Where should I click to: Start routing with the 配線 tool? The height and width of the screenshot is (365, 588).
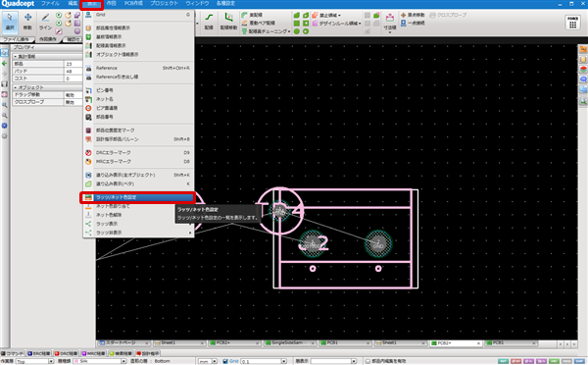tap(209, 22)
